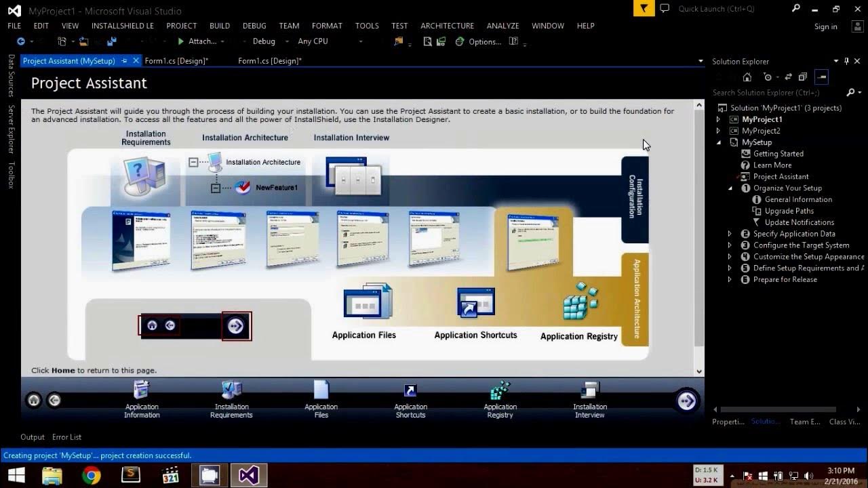Collapse the Installation Architecture tree in the diagram
The width and height of the screenshot is (868, 488).
(x=193, y=162)
